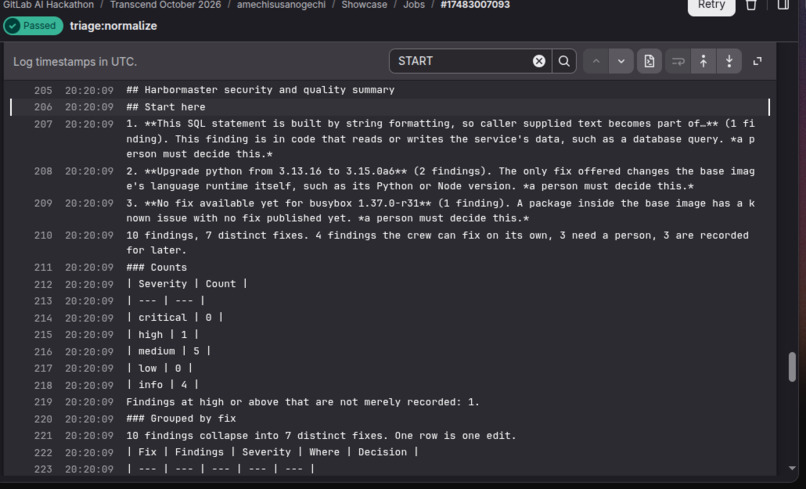806x489 pixels.
Task: Go to previous search match chevron
Action: pos(596,61)
